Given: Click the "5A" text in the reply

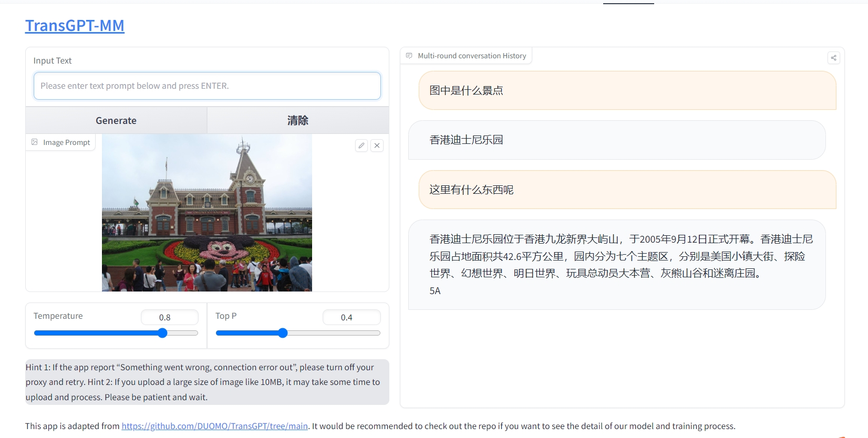Looking at the screenshot, I should 435,291.
